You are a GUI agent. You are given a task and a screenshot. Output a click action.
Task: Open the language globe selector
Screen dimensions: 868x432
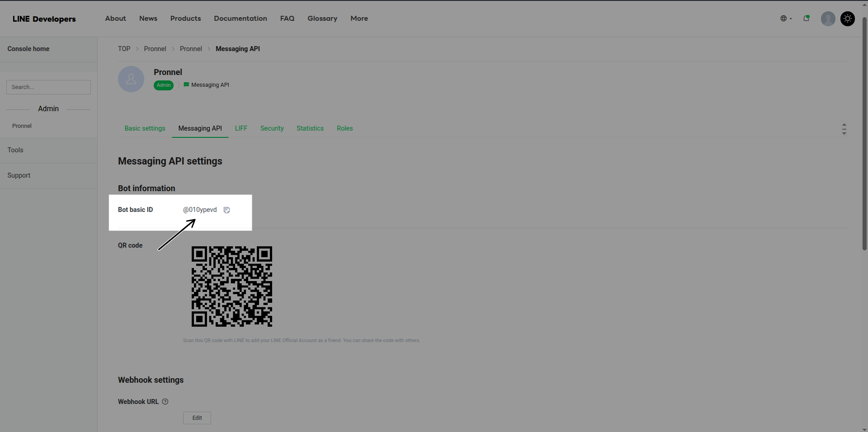[x=786, y=19]
